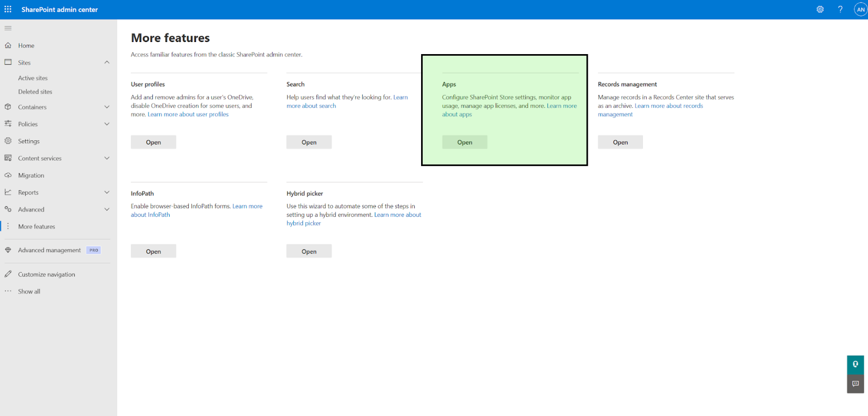
Task: Click the Containers cube icon
Action: click(8, 107)
